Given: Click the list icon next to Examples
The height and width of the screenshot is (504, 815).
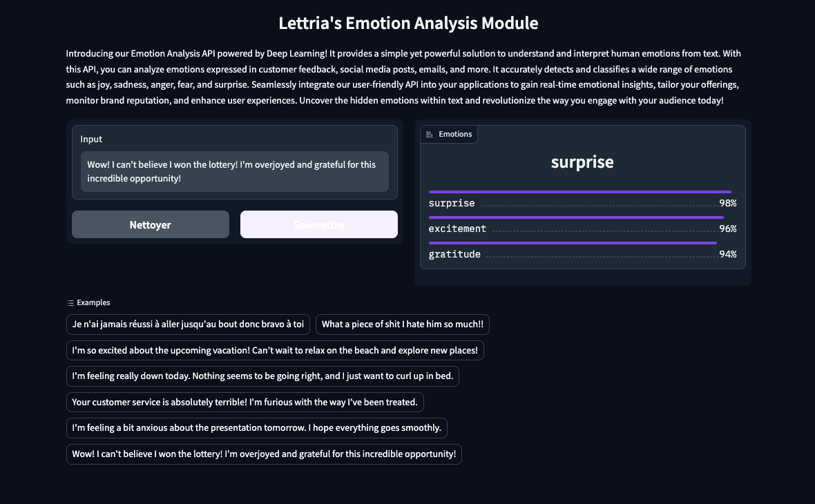Looking at the screenshot, I should pos(70,302).
